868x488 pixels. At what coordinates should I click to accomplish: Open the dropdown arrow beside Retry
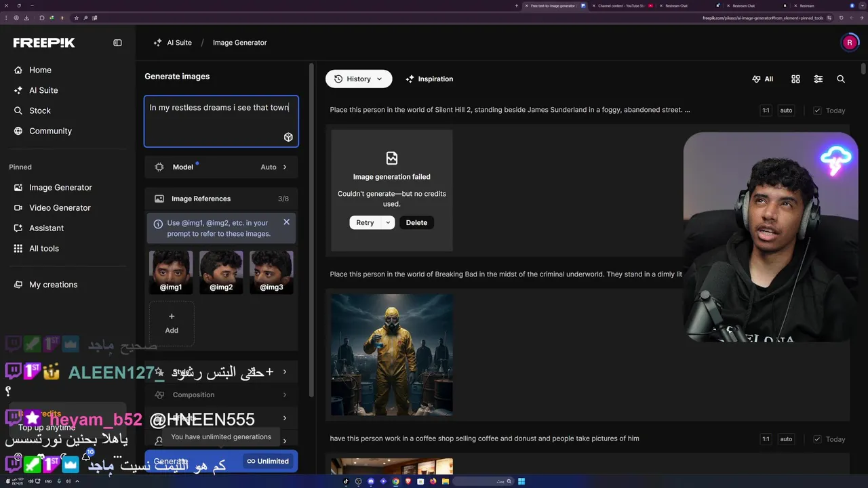(388, 222)
